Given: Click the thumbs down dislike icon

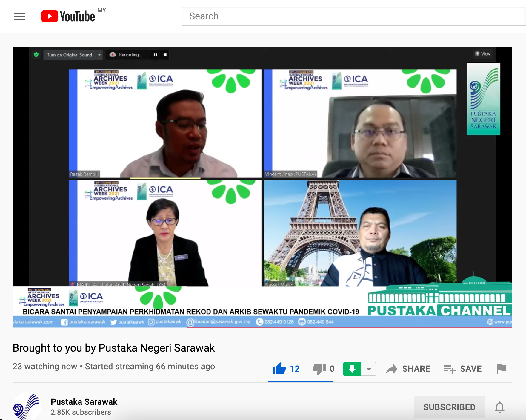Looking at the screenshot, I should tap(319, 369).
